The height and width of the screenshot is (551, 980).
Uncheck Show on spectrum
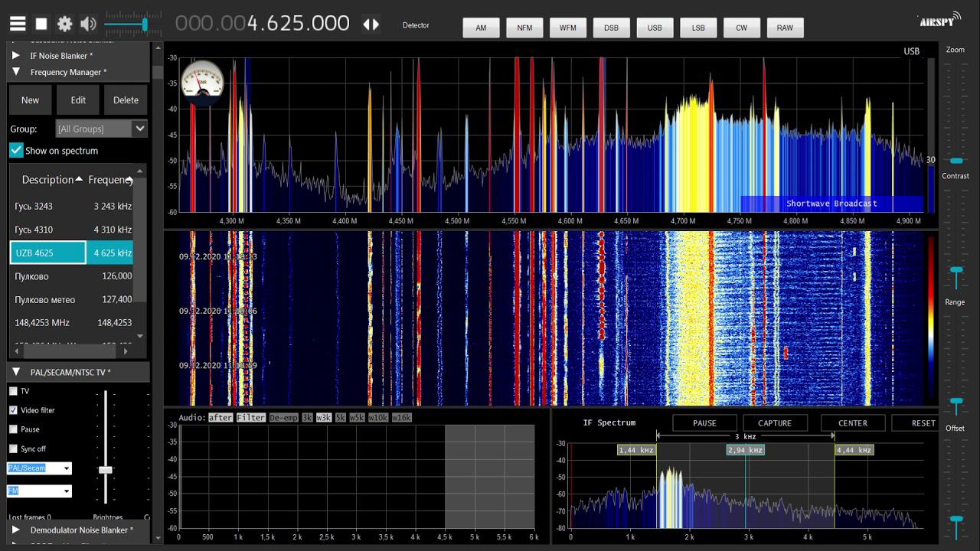16,150
